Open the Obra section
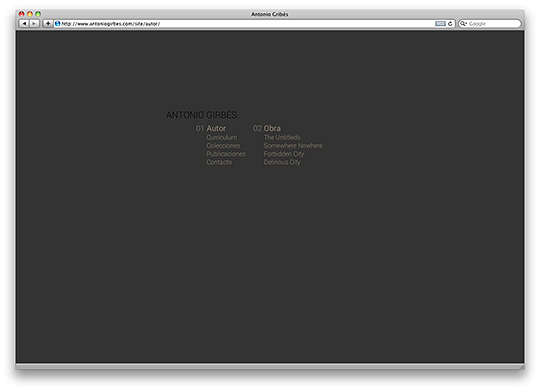 click(272, 128)
